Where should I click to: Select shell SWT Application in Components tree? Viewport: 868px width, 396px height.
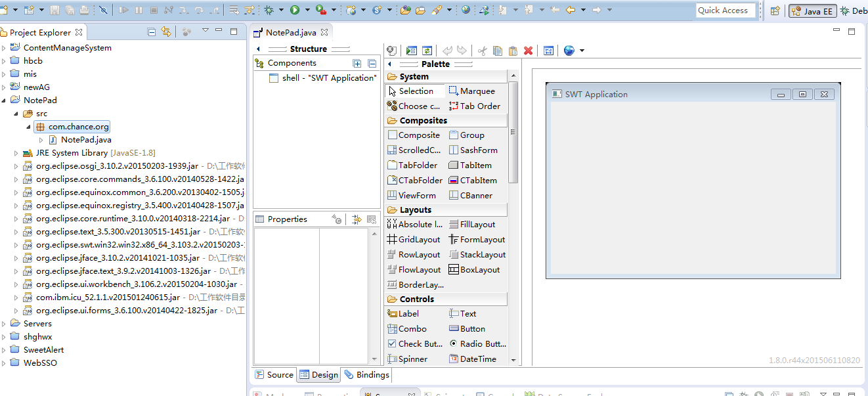[323, 78]
